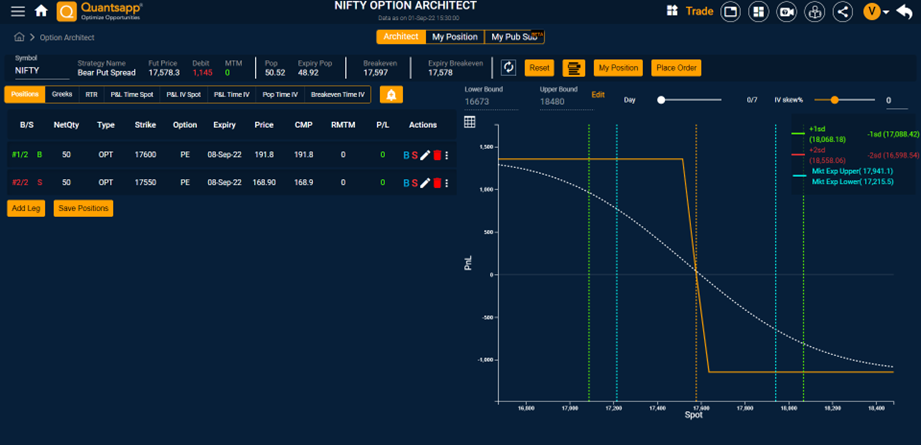Click the Quantsapp logo
Viewport: 921px width, 445px height.
click(100, 11)
